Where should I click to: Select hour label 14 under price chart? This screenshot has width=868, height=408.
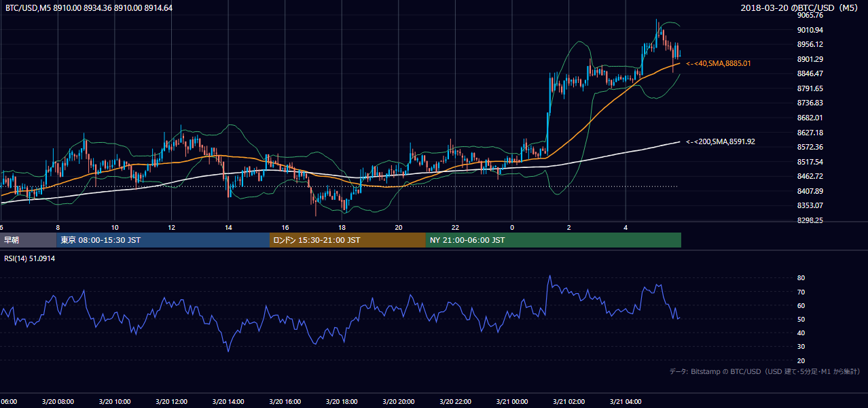(228, 227)
